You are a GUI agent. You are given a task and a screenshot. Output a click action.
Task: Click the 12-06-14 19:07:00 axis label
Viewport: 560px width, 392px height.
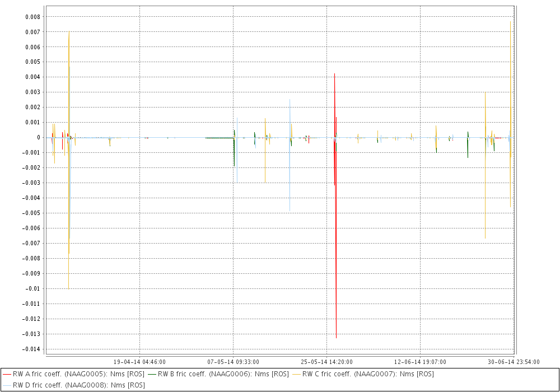[420, 362]
